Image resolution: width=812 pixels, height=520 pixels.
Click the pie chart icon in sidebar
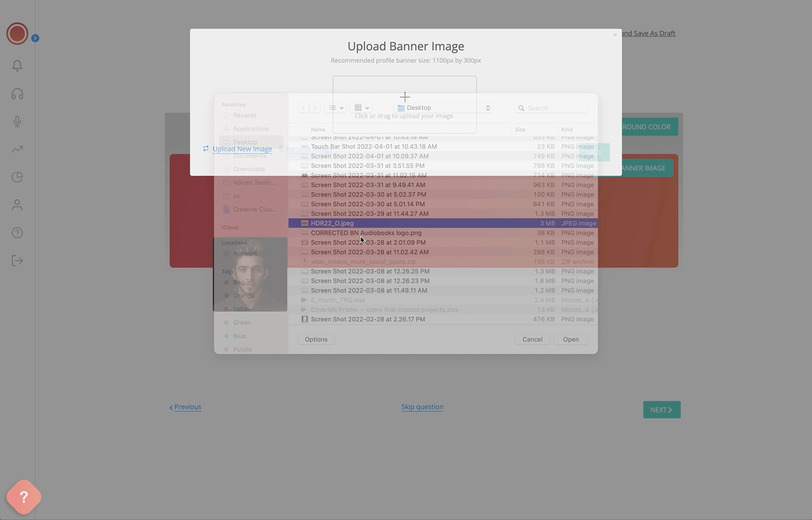coord(17,177)
